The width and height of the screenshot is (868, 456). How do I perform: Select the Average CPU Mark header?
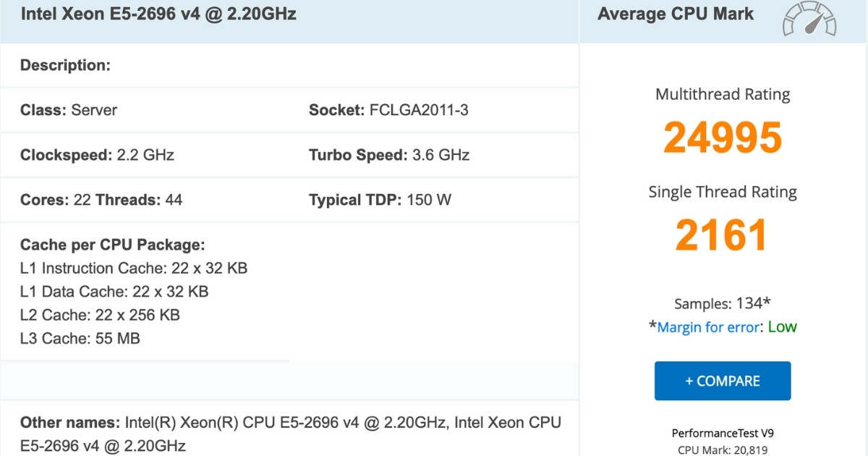tap(674, 14)
